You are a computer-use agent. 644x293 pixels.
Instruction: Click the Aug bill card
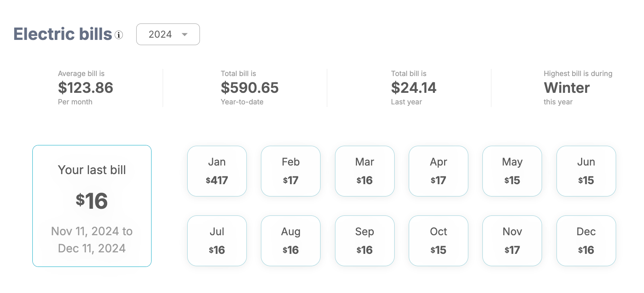point(290,241)
